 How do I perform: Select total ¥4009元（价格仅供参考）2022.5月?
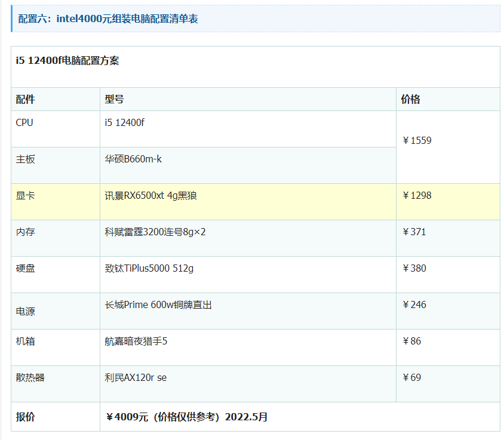(186, 417)
